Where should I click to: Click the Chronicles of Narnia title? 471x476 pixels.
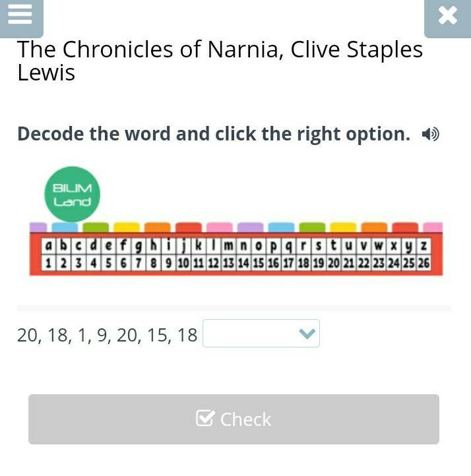tap(220, 61)
